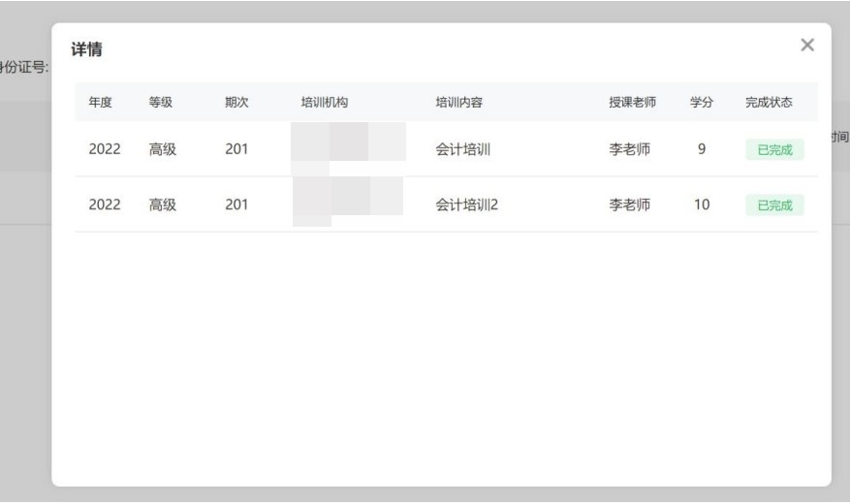Click the 会计培训 course cell
This screenshot has width=850, height=504.
pos(462,150)
